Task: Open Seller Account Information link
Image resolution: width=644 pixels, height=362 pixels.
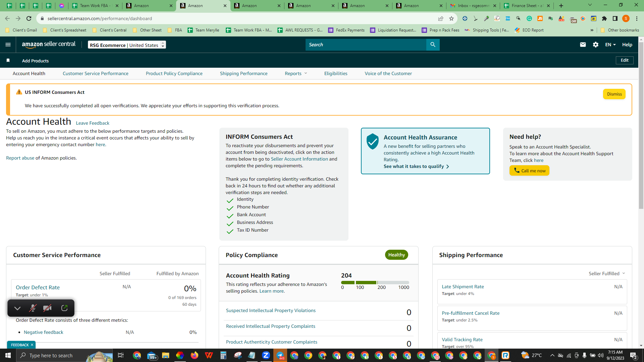Action: tap(300, 159)
